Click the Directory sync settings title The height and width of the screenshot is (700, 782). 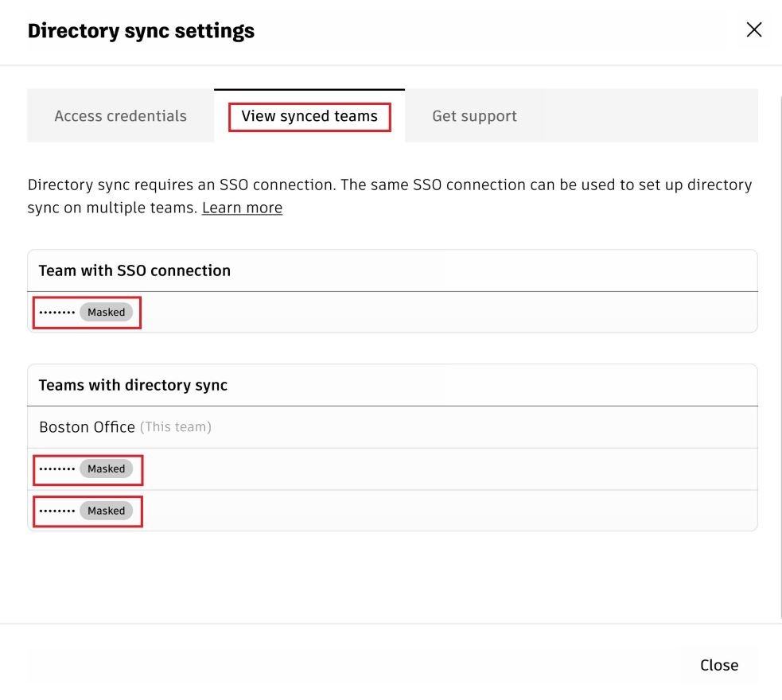(x=141, y=31)
